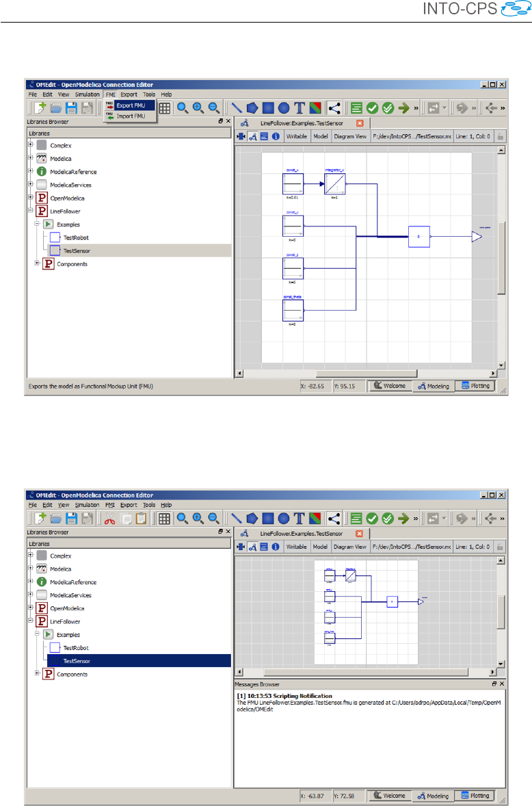Float Libraries Browser panel in window with FMI menu open
The width and height of the screenshot is (532, 806).
(221, 121)
